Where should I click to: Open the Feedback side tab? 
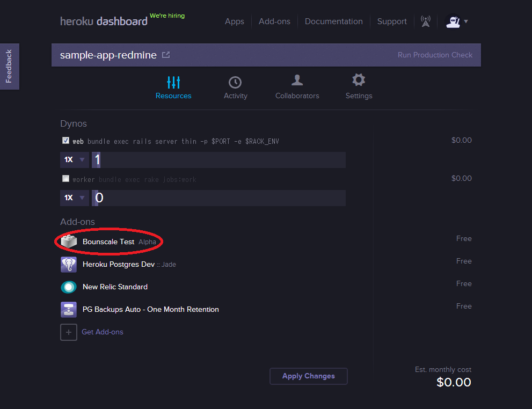point(10,67)
